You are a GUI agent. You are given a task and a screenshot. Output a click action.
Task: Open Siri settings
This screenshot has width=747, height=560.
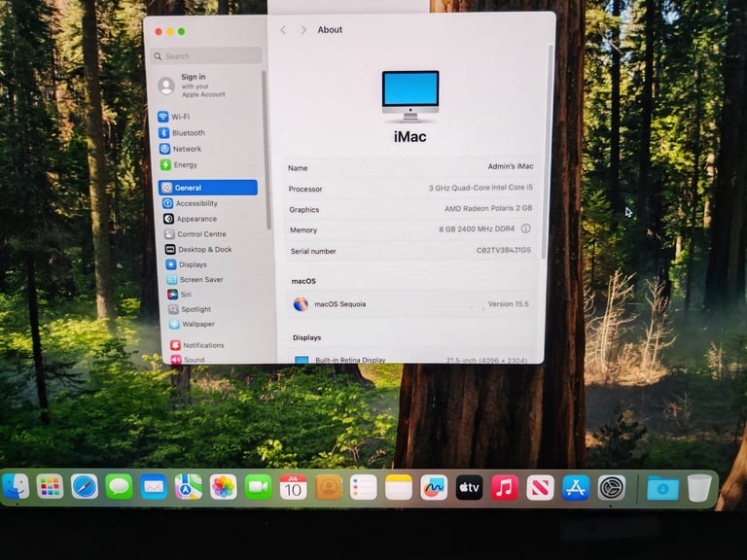(180, 295)
